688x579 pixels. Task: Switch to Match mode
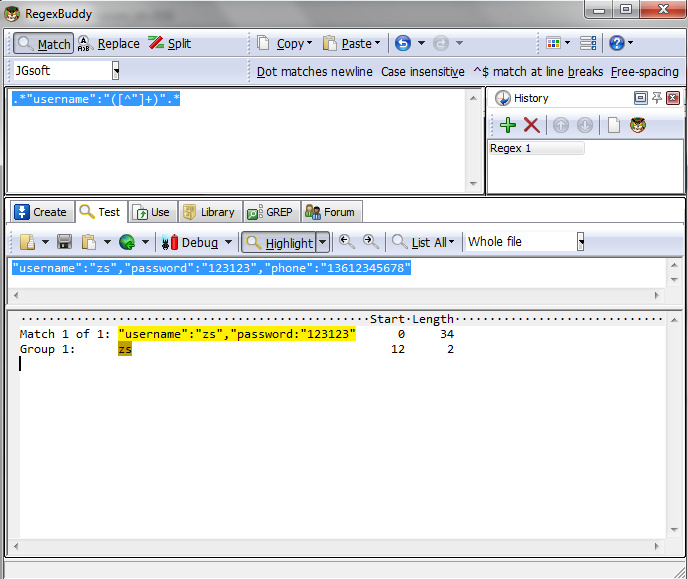coord(43,43)
